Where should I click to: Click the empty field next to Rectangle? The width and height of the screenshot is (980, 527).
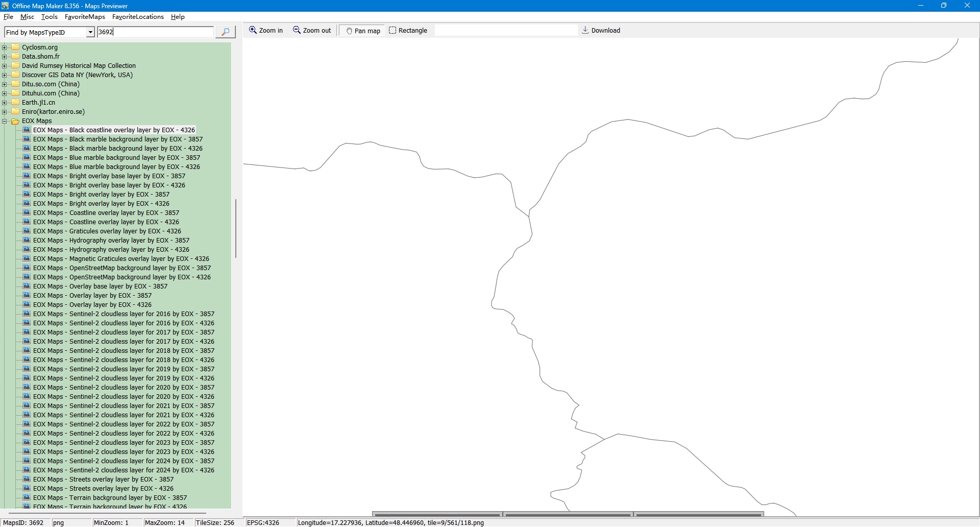click(x=505, y=31)
